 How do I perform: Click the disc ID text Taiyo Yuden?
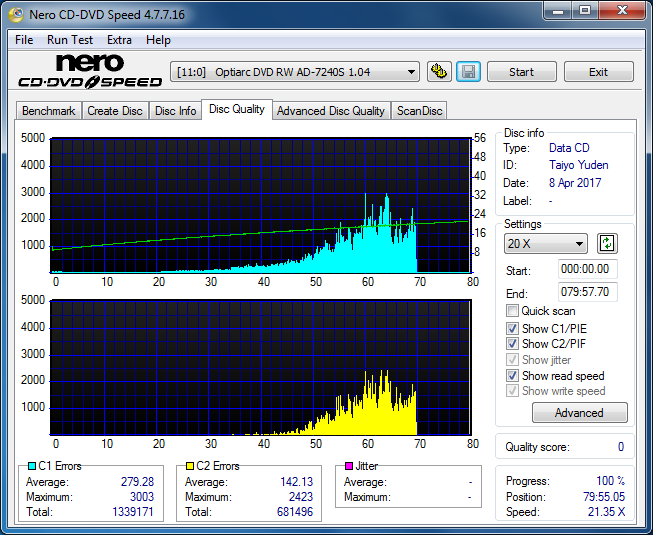pos(578,165)
